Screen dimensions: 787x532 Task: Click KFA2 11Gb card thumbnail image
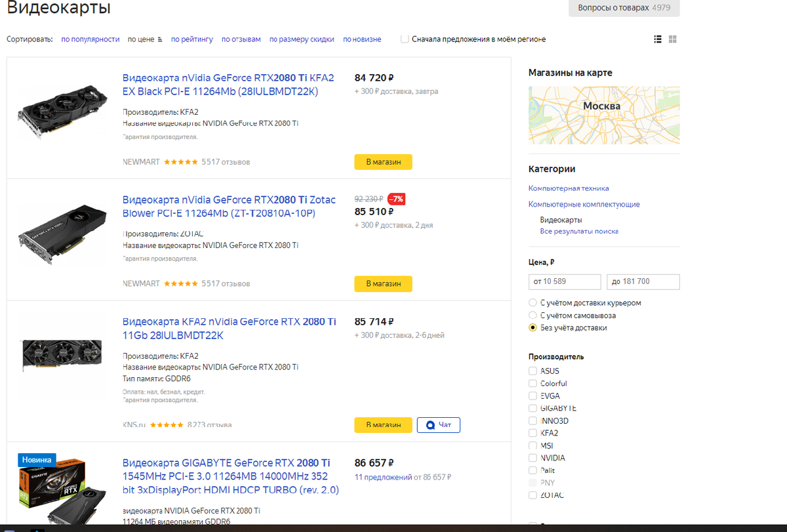click(62, 356)
